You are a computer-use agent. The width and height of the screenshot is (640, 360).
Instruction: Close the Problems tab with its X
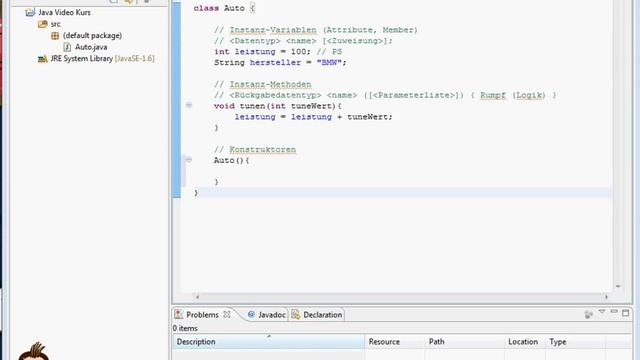click(x=227, y=314)
